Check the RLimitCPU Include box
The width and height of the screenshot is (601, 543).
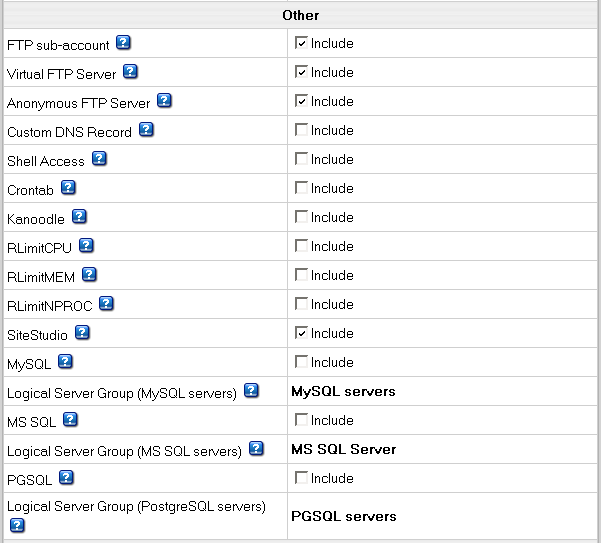click(x=301, y=246)
